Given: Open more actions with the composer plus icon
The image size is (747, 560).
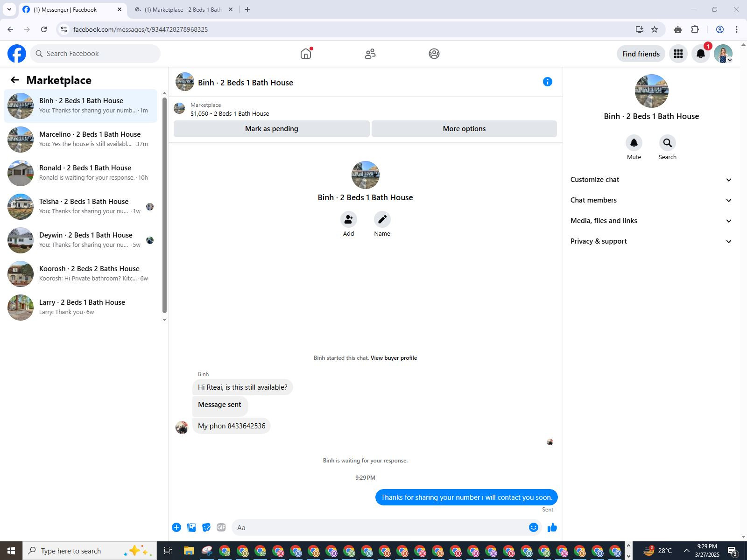Looking at the screenshot, I should pyautogui.click(x=176, y=527).
